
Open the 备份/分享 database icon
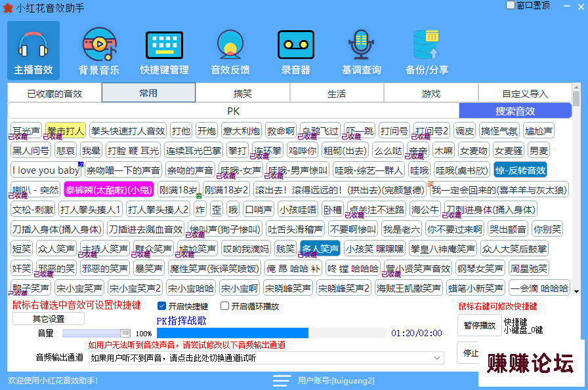click(x=427, y=45)
